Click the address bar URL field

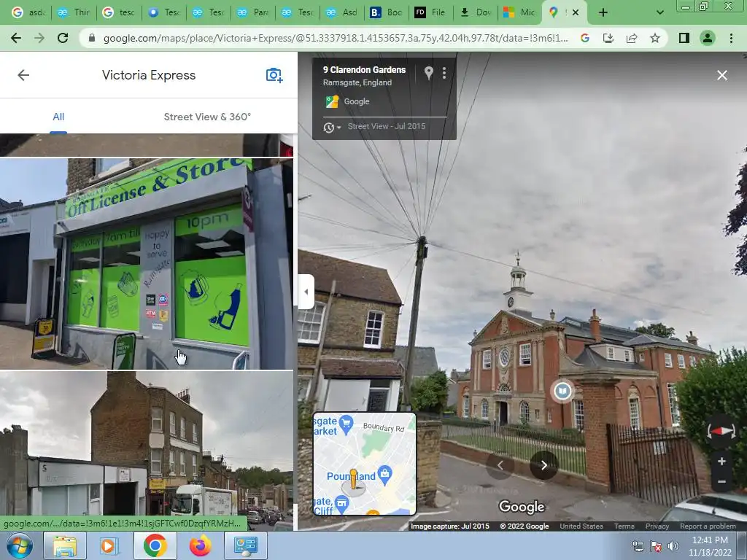[x=336, y=38]
